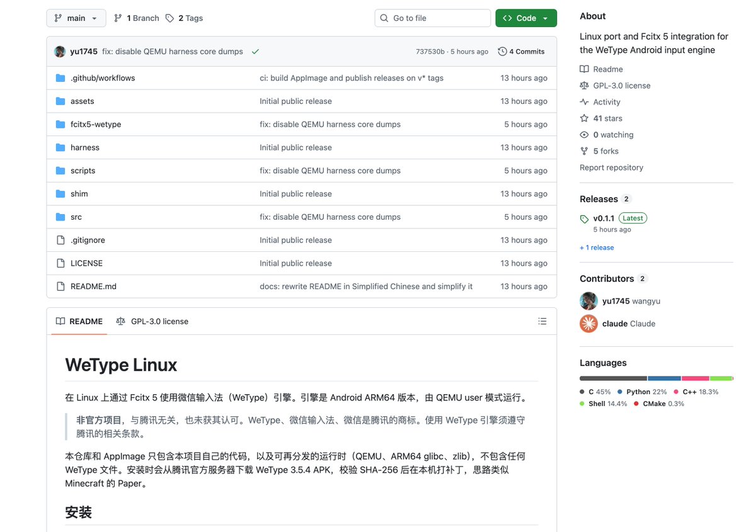The height and width of the screenshot is (532, 756).
Task: Click the 1 Branch link
Action: 137,18
